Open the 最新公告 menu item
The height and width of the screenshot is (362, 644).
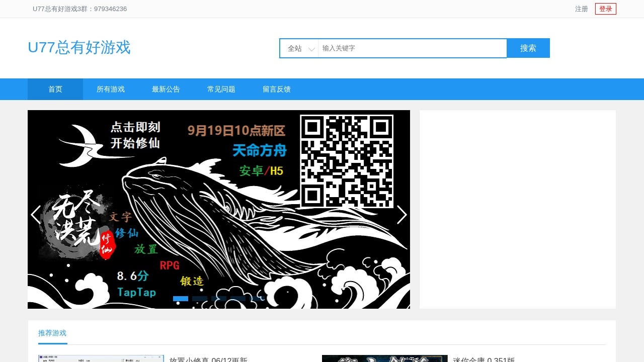(166, 89)
